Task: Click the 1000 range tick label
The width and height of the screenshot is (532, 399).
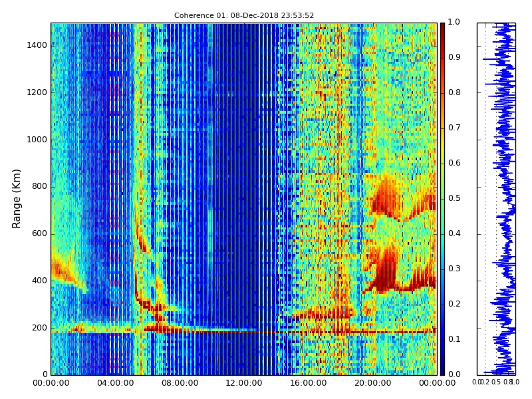Action: [37, 140]
